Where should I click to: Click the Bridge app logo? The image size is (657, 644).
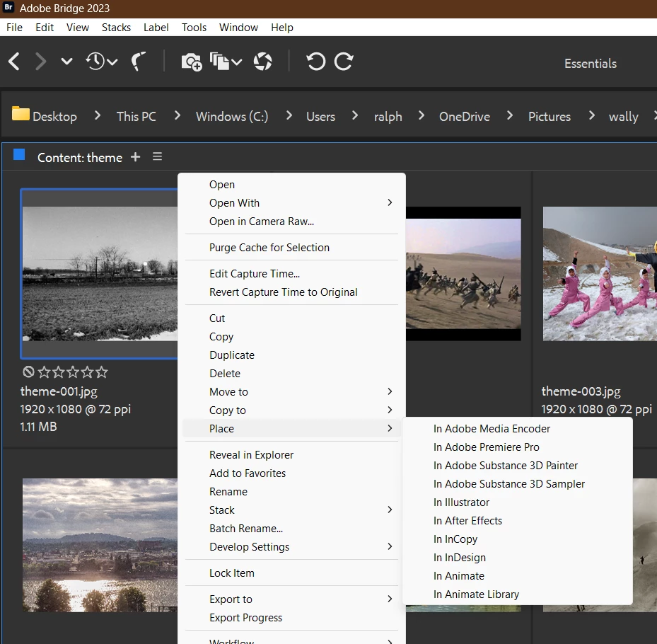click(8, 8)
